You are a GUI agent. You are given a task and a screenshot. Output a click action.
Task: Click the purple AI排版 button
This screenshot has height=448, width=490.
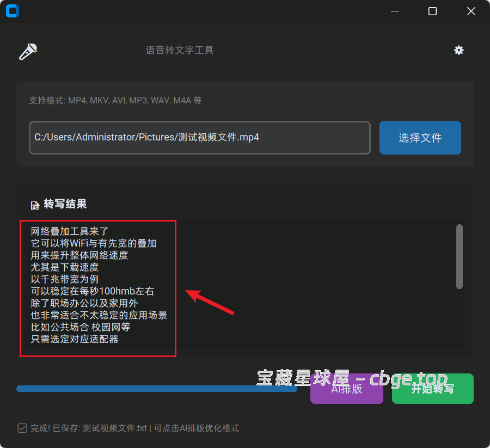tap(346, 389)
